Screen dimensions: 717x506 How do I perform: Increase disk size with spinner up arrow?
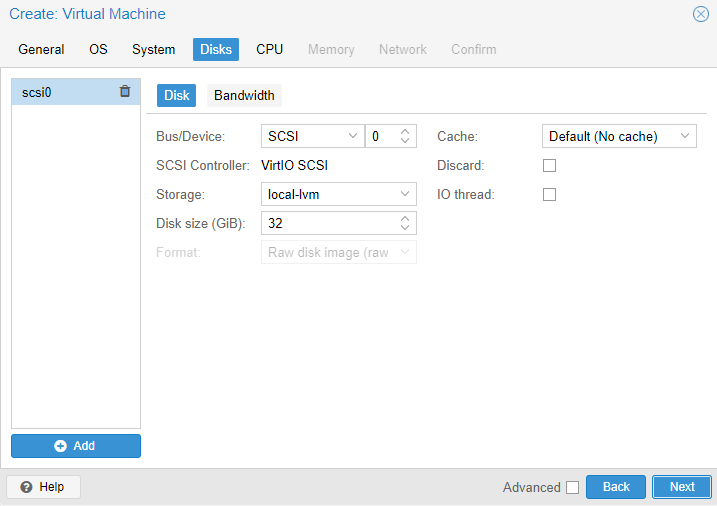[x=405, y=218]
